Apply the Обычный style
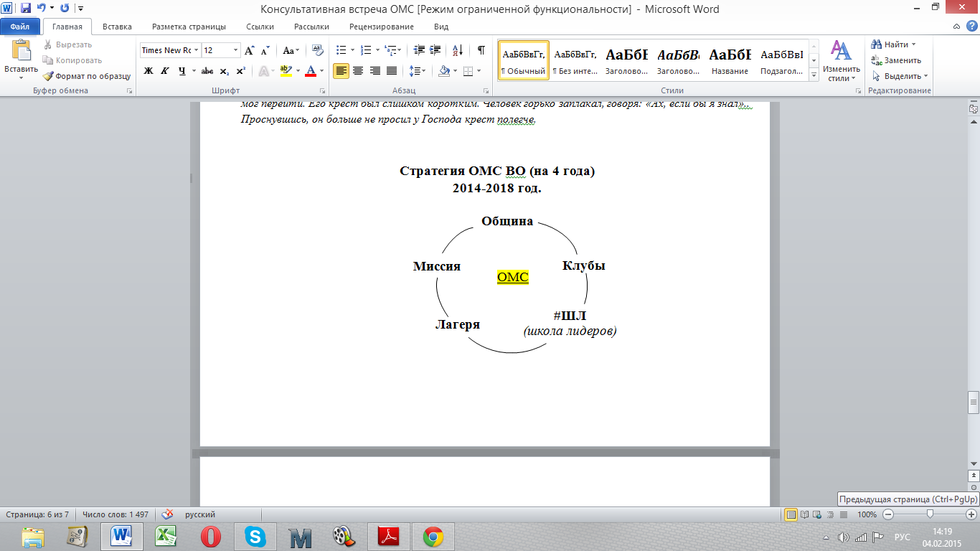 click(524, 60)
